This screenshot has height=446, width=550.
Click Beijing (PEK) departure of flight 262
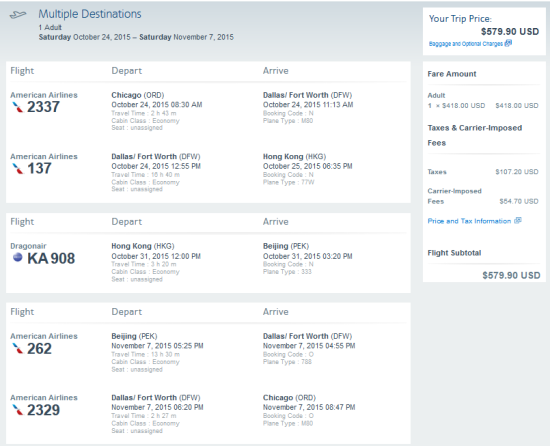click(134, 336)
